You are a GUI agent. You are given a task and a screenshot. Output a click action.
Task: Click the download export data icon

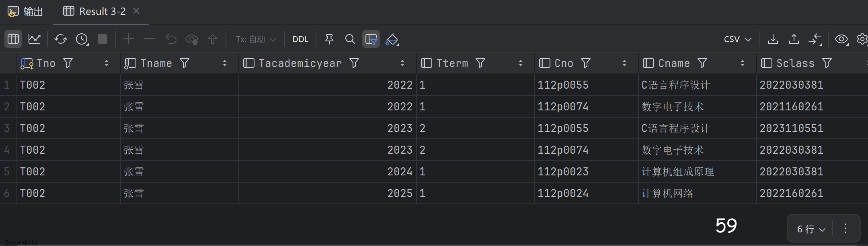773,39
